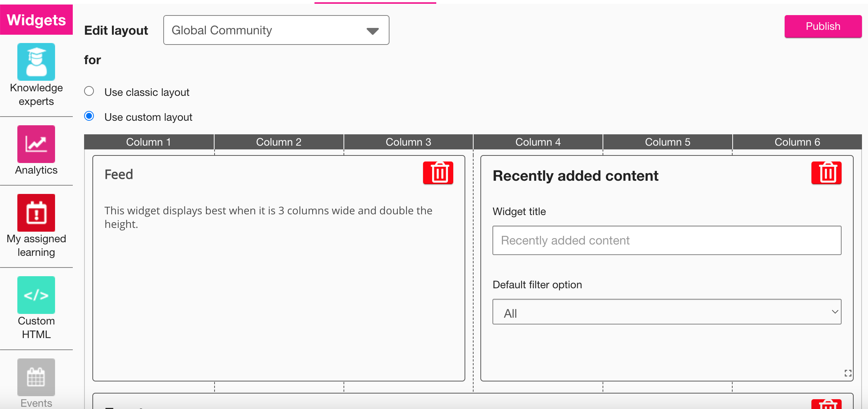The height and width of the screenshot is (409, 868).
Task: Delete the Feed widget with trash icon
Action: tap(438, 173)
